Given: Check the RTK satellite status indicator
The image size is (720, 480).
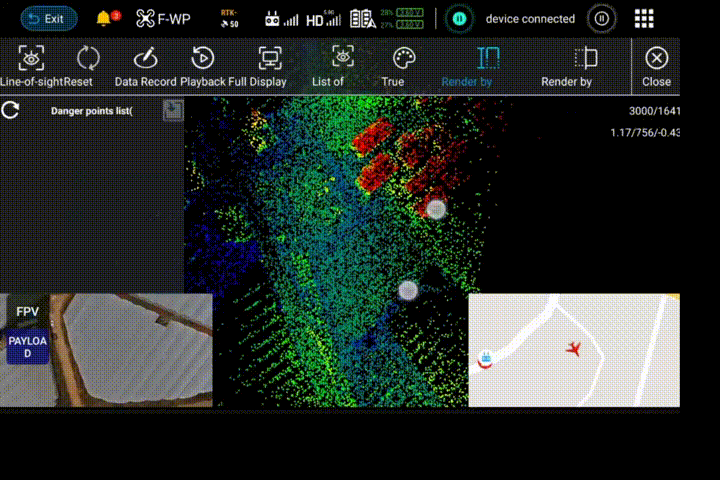Looking at the screenshot, I should pyautogui.click(x=230, y=19).
